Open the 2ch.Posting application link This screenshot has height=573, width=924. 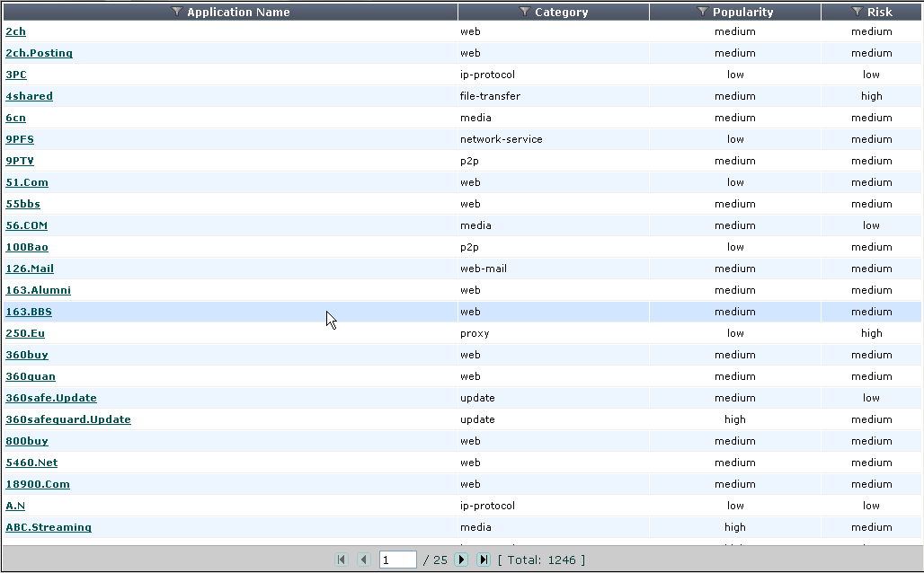39,53
